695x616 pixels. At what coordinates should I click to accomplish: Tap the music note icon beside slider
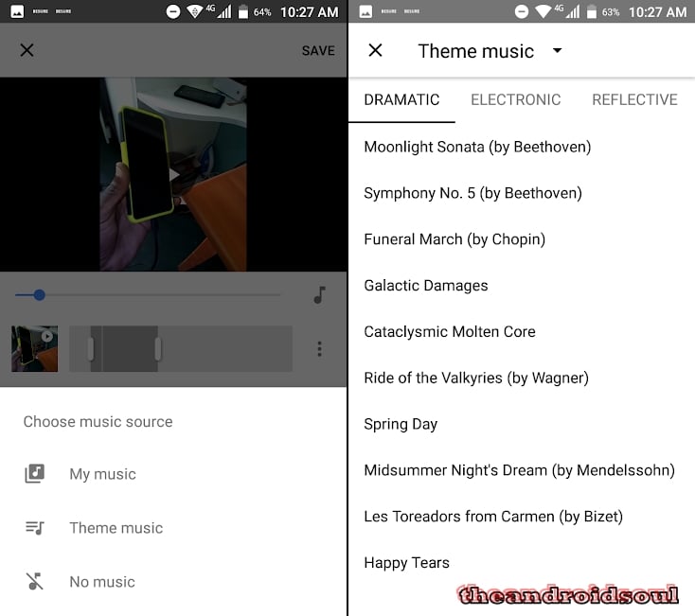[320, 294]
